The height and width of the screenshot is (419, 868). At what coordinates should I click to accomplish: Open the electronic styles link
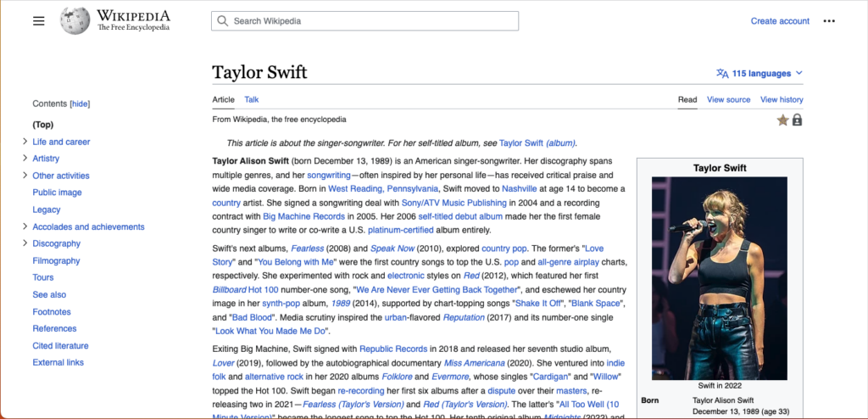[x=406, y=276]
